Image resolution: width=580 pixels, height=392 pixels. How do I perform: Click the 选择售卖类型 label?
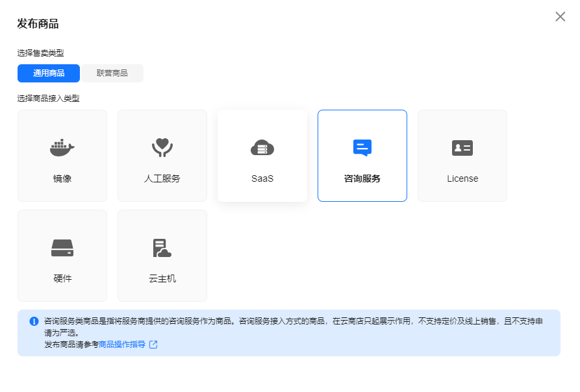pyautogui.click(x=40, y=53)
